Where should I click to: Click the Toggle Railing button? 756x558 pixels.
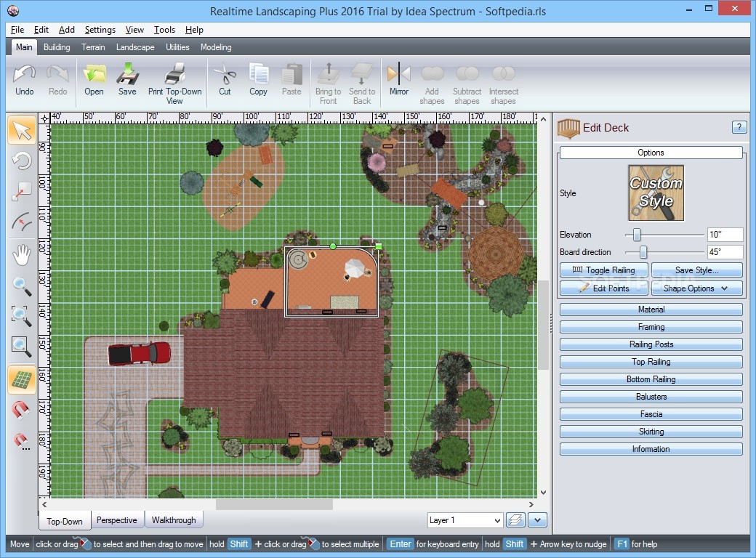[x=603, y=270]
